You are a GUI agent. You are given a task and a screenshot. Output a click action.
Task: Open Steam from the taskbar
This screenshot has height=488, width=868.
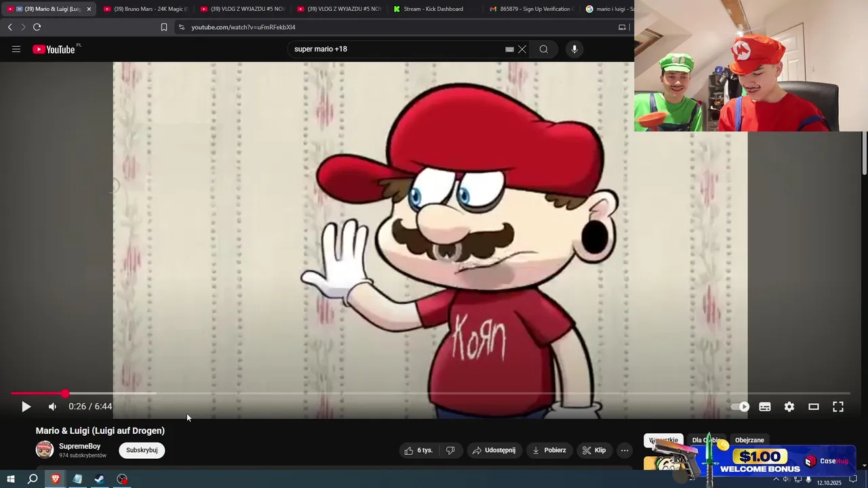(99, 479)
